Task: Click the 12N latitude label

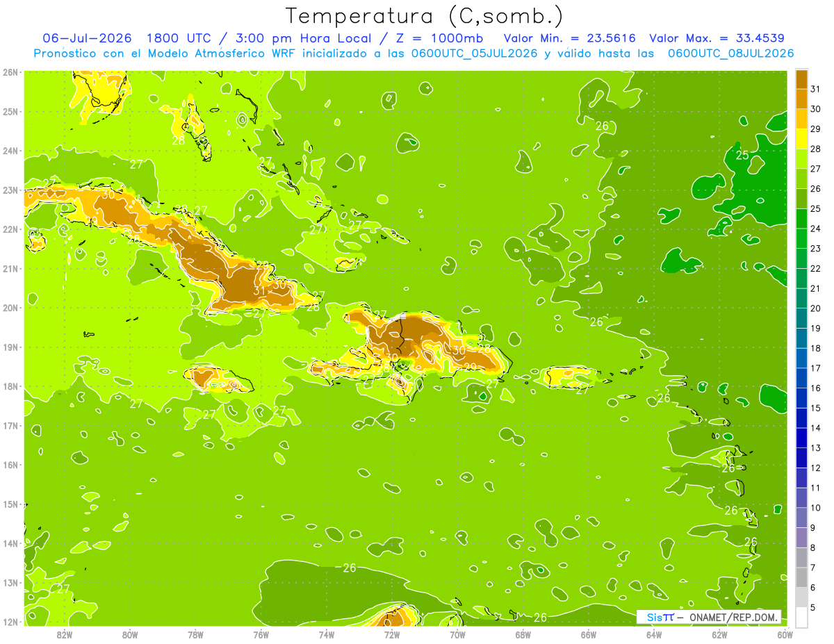Action: (10, 621)
